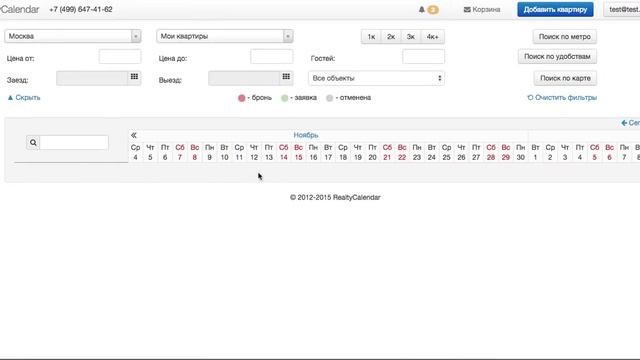Screen dimensions: 640x360
Task: Go back with the double-chevron calendar arrow
Action: (x=134, y=135)
